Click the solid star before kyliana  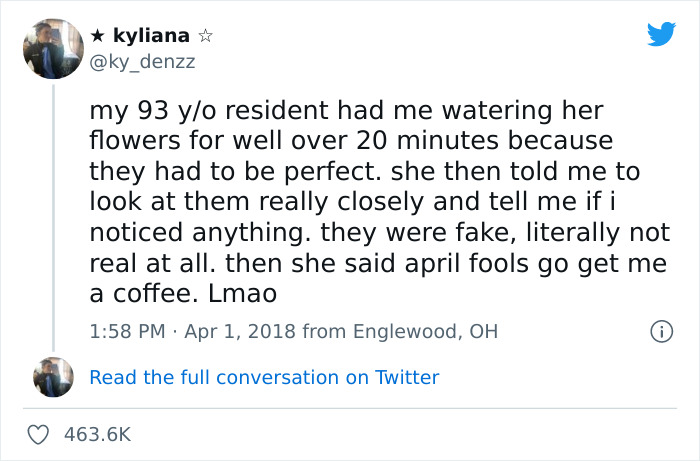coord(97,36)
